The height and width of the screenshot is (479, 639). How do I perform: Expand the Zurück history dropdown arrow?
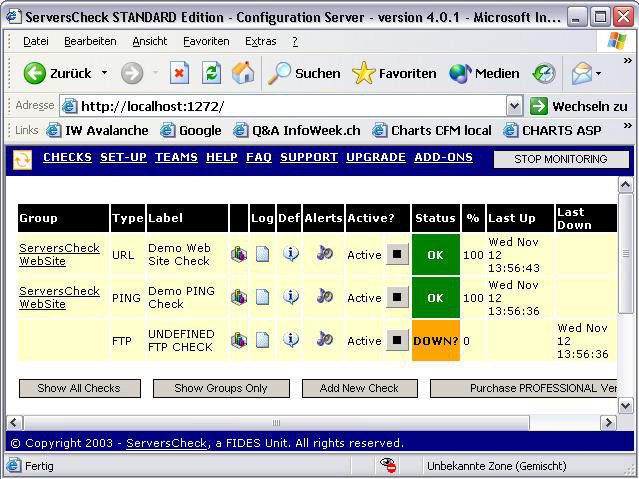(104, 73)
